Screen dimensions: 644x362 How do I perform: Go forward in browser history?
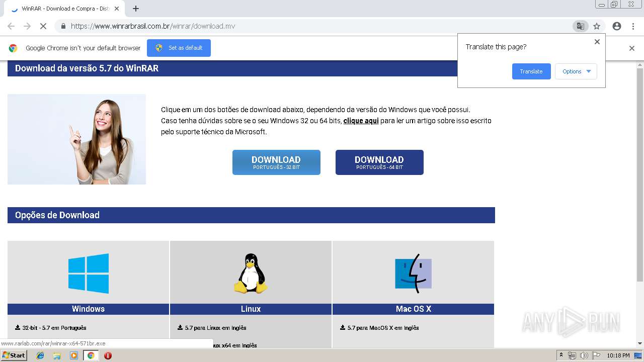click(27, 26)
